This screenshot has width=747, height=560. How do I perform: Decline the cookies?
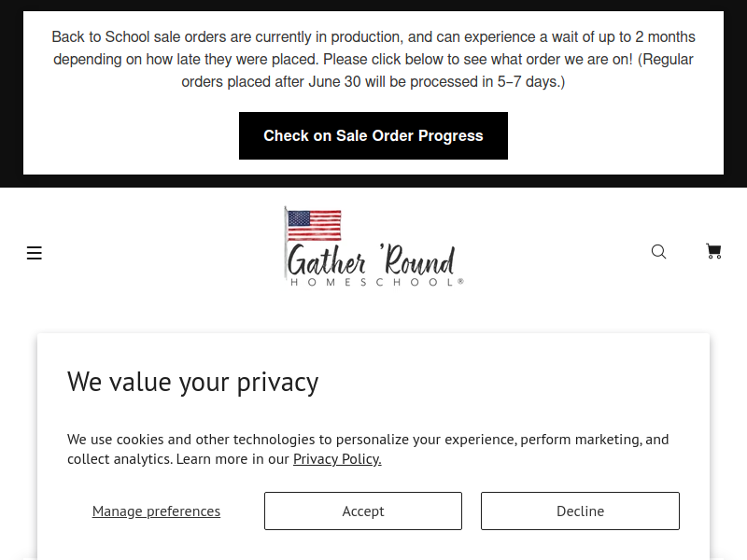(x=580, y=511)
